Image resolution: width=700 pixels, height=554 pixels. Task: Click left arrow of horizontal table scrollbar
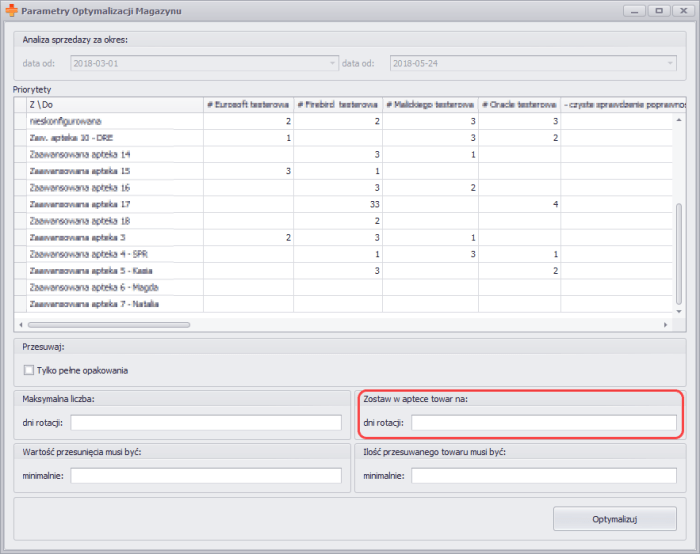click(x=21, y=325)
